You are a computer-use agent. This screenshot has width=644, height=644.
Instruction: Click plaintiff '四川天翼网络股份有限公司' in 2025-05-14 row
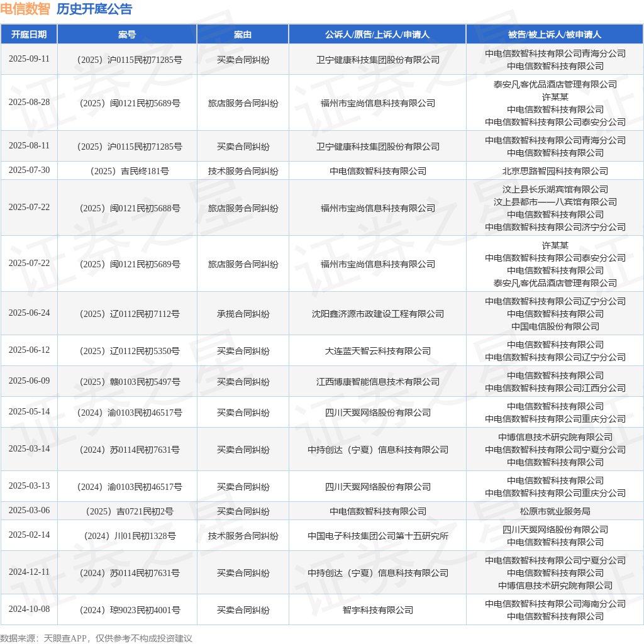tap(378, 413)
